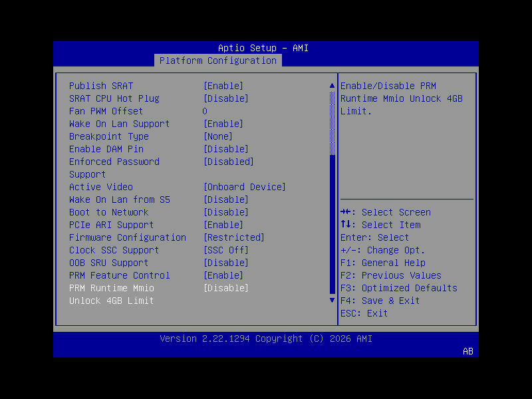Select the PCIe ARI Support label

[x=112, y=225]
